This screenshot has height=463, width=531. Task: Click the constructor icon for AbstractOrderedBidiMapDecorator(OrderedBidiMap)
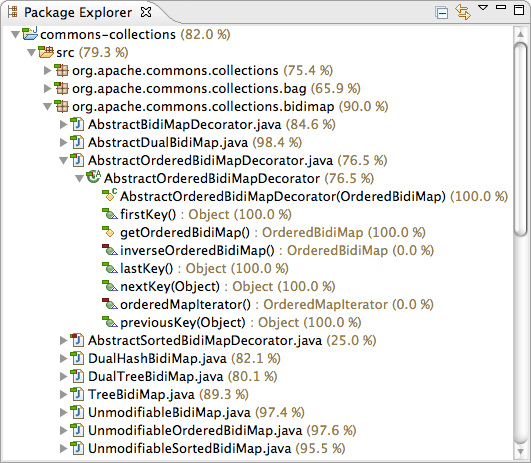click(x=109, y=195)
